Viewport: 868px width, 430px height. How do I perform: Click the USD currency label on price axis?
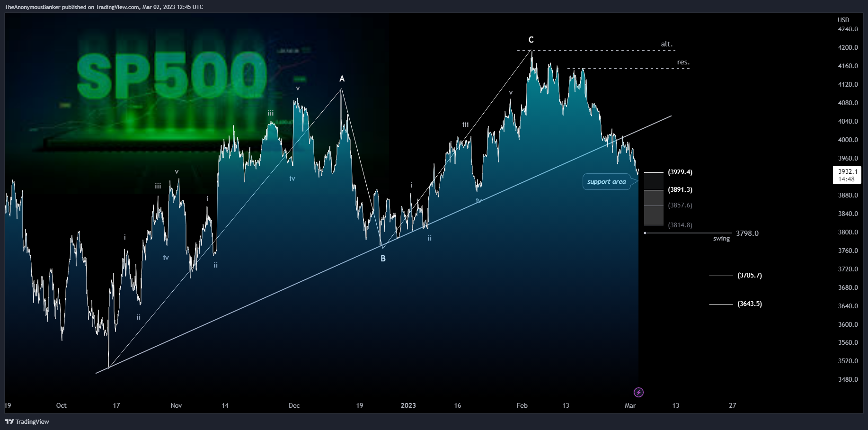pyautogui.click(x=843, y=20)
